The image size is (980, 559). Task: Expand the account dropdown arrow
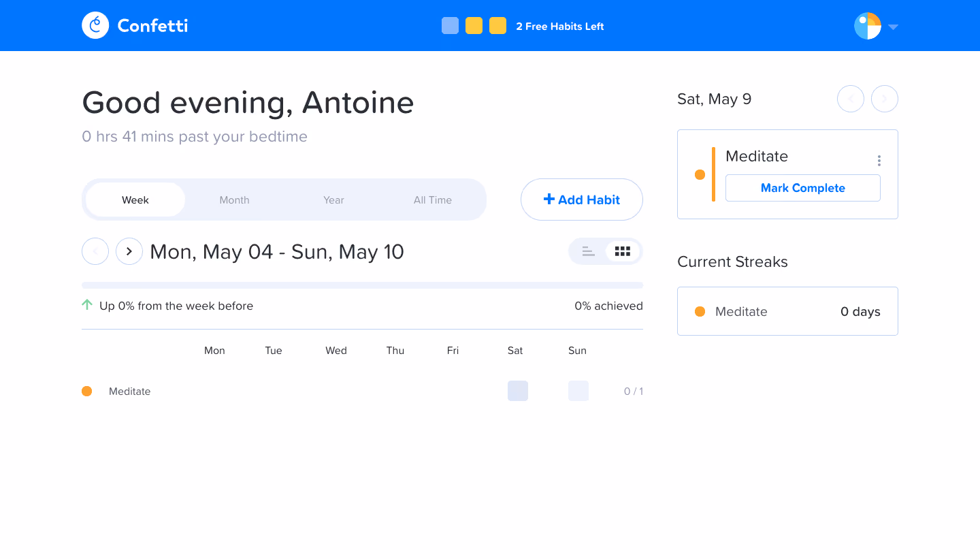894,27
